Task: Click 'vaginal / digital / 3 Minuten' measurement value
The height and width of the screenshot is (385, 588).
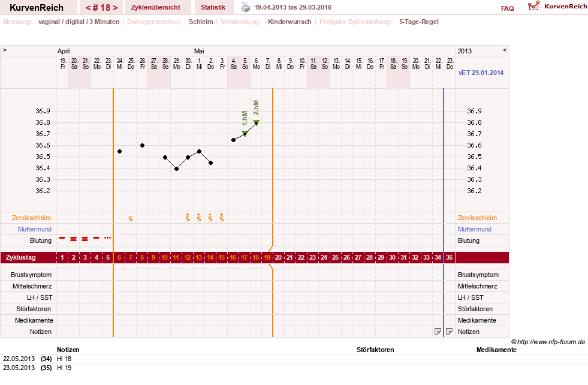Action: 79,22
